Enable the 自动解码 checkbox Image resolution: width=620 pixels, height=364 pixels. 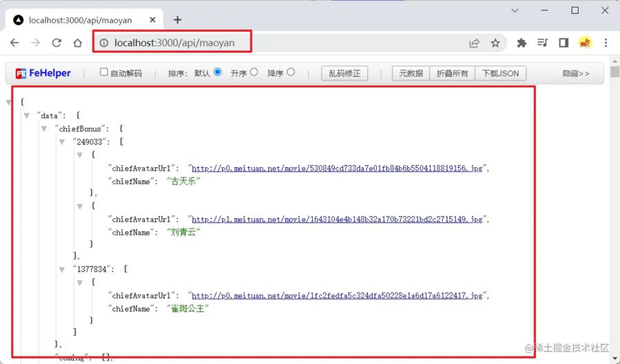(x=104, y=72)
